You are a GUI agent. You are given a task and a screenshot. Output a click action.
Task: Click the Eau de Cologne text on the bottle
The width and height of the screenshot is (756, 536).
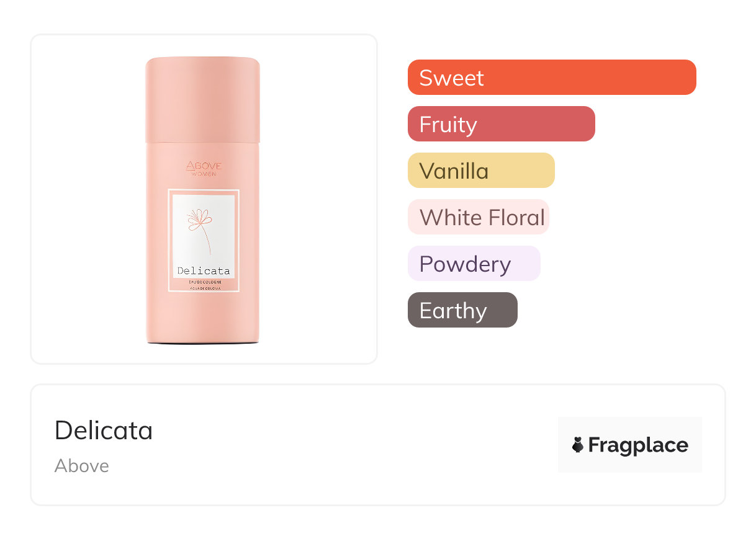point(204,282)
